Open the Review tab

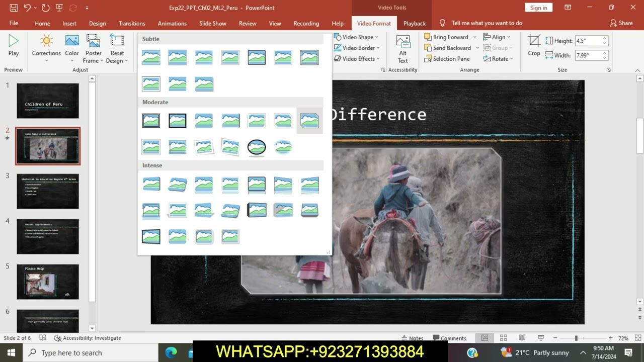(248, 23)
